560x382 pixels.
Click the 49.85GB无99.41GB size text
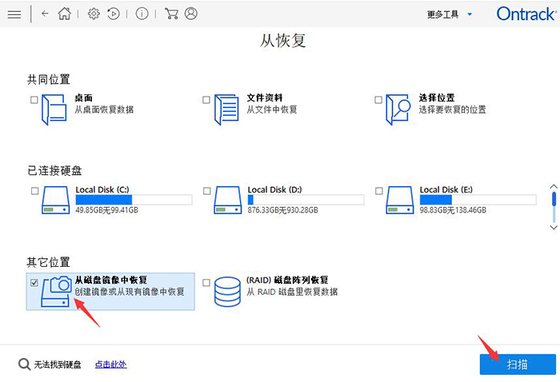(107, 210)
